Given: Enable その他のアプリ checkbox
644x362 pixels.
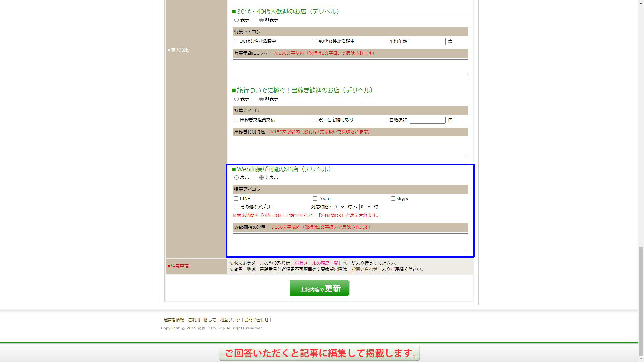Looking at the screenshot, I should pos(236,207).
